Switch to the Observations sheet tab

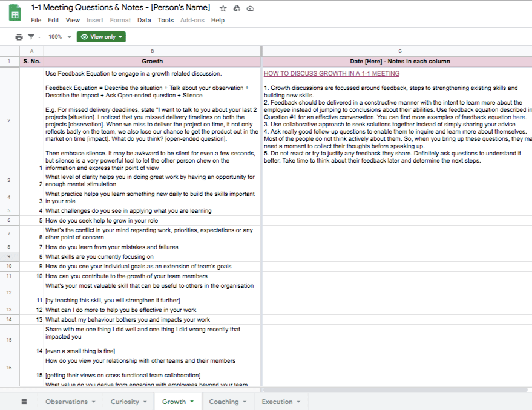[x=67, y=402]
